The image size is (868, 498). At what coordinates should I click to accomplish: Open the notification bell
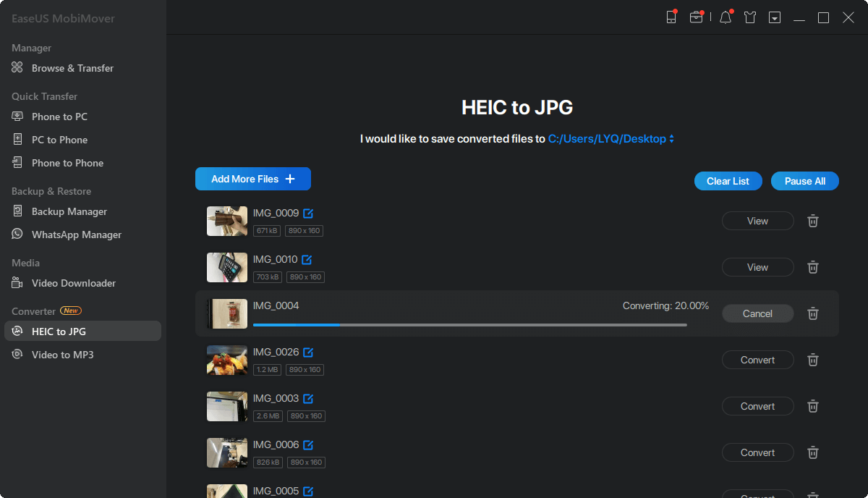(725, 17)
